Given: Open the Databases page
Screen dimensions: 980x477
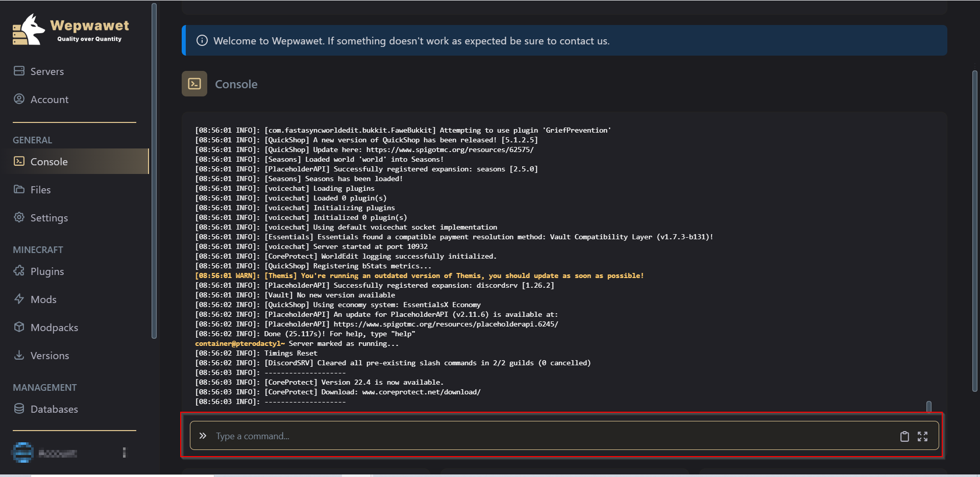Looking at the screenshot, I should coord(54,409).
